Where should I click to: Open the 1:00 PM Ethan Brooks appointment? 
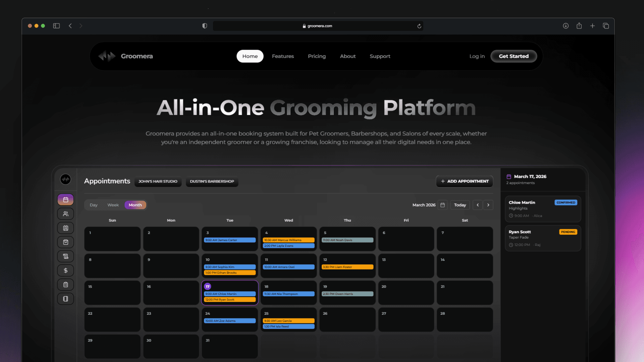(x=230, y=273)
